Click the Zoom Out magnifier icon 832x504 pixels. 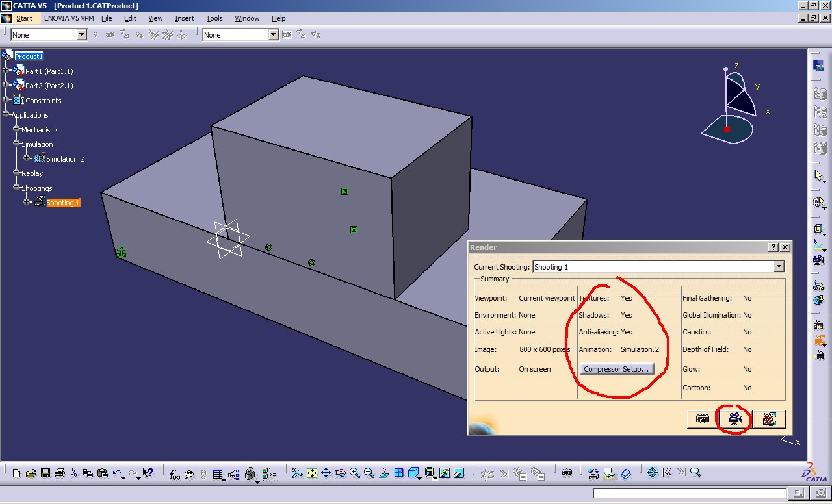point(369,473)
